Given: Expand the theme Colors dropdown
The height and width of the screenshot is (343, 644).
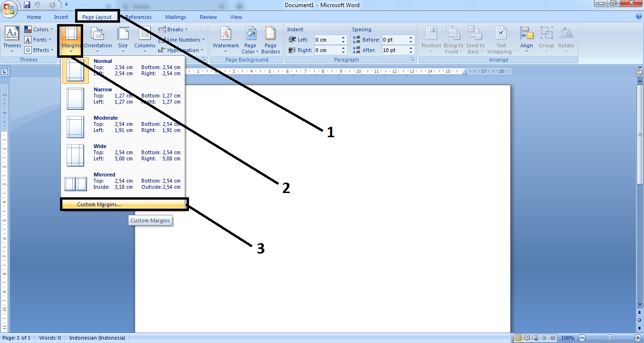Looking at the screenshot, I should pyautogui.click(x=39, y=29).
